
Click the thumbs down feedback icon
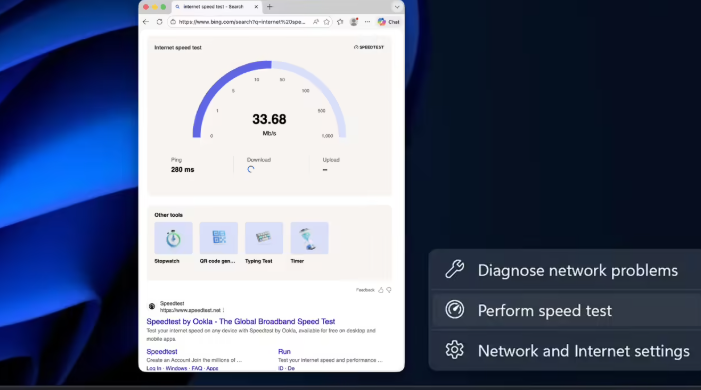coord(389,290)
